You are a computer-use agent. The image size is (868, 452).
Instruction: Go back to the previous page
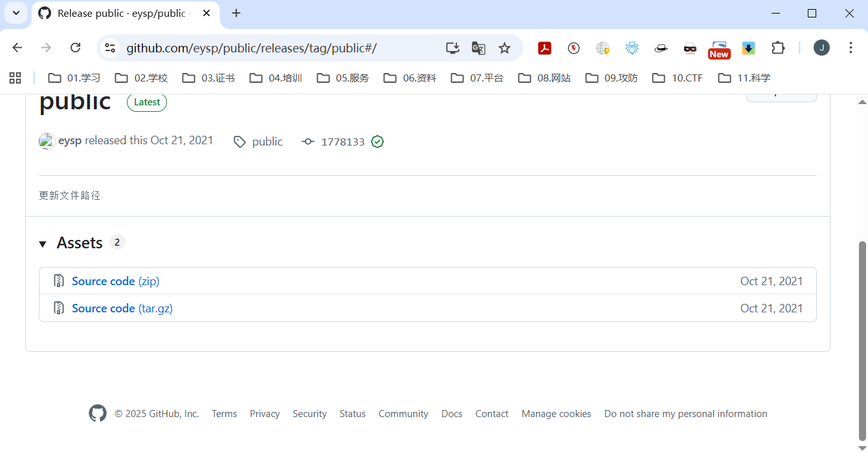point(17,47)
